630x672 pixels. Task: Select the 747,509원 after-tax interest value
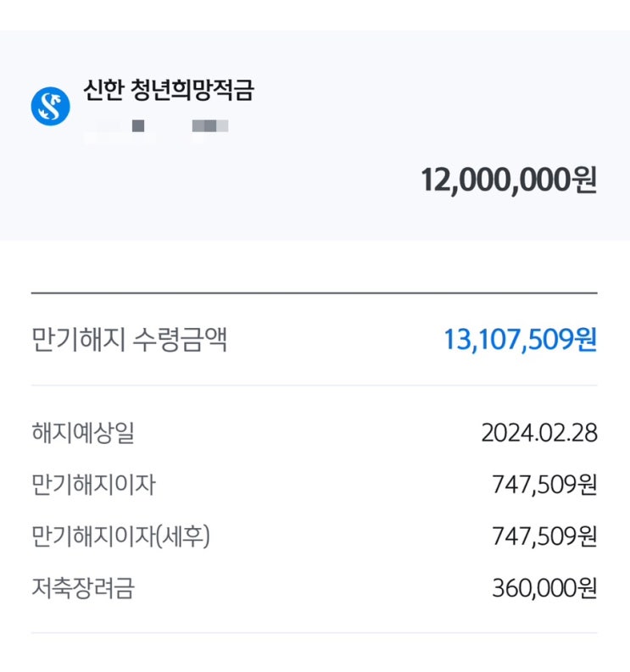pyautogui.click(x=544, y=537)
